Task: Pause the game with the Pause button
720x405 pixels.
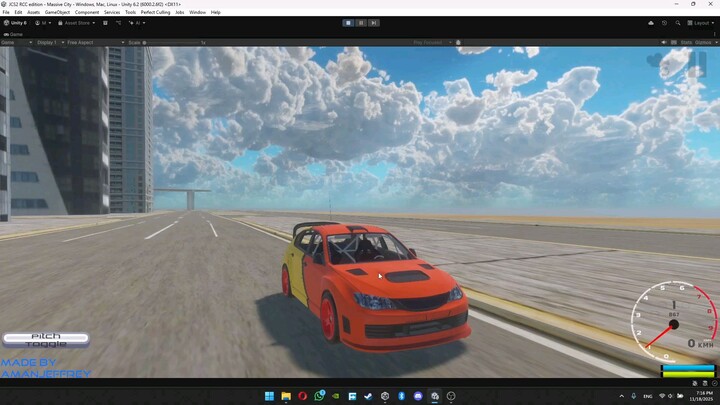Action: click(360, 22)
